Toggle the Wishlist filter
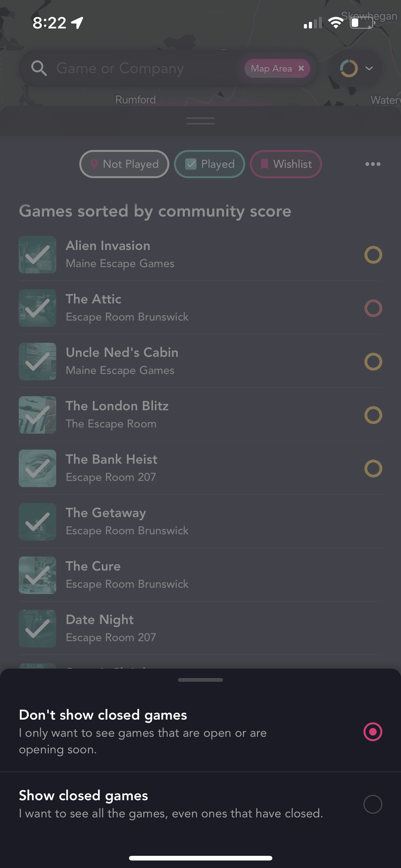 click(x=285, y=164)
